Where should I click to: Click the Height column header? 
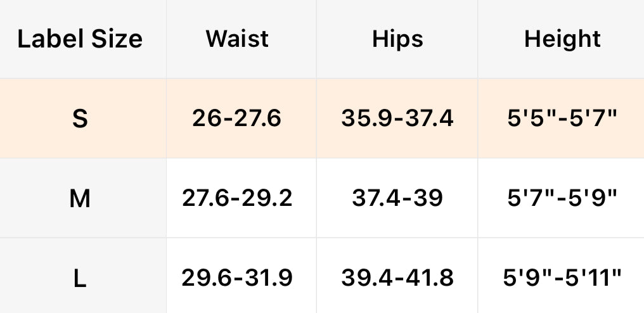pos(562,39)
